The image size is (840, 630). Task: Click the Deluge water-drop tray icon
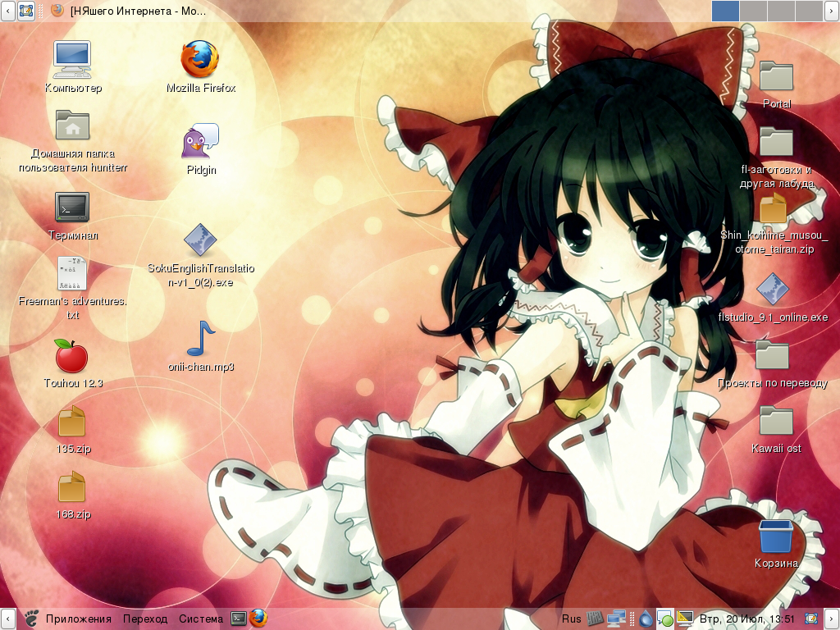[646, 619]
